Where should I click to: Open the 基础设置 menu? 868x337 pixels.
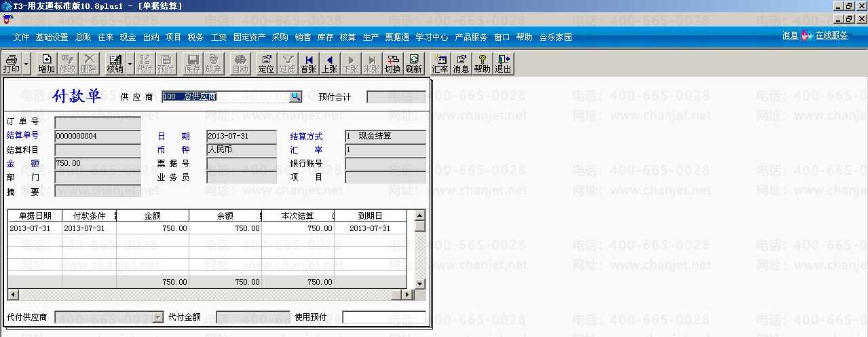(52, 37)
